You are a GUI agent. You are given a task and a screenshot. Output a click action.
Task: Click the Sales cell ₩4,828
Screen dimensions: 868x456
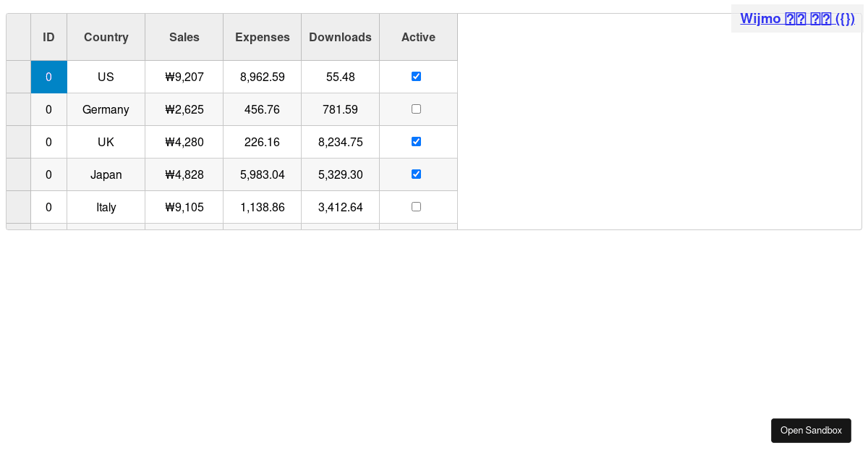point(184,174)
